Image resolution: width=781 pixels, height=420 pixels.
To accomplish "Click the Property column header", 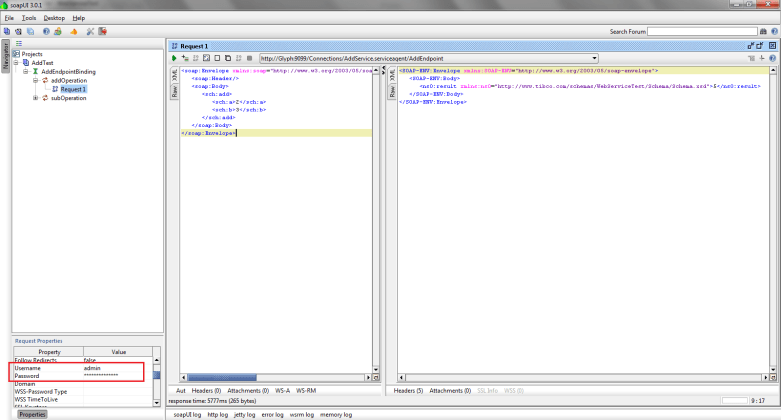I will [49, 352].
